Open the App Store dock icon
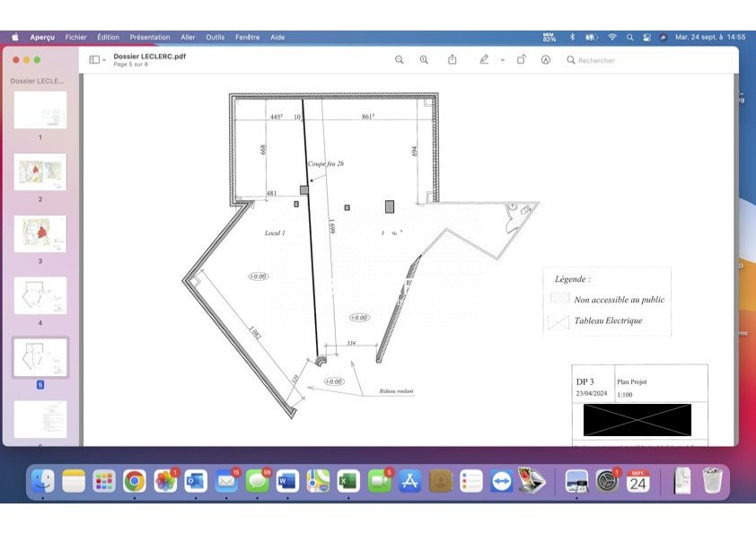The width and height of the screenshot is (756, 534). [409, 482]
